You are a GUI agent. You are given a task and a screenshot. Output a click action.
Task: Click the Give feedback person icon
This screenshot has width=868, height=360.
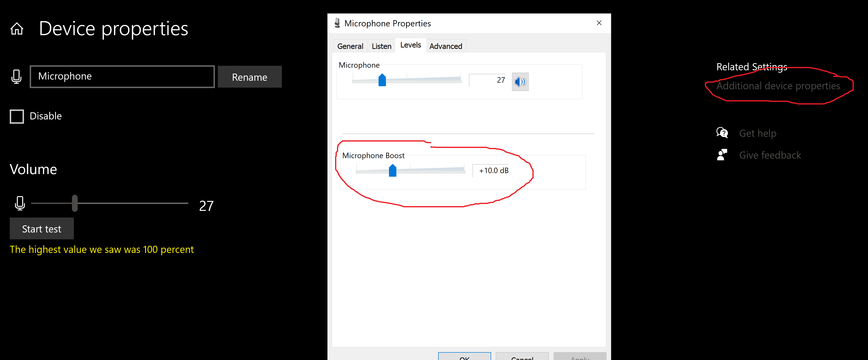pyautogui.click(x=722, y=155)
